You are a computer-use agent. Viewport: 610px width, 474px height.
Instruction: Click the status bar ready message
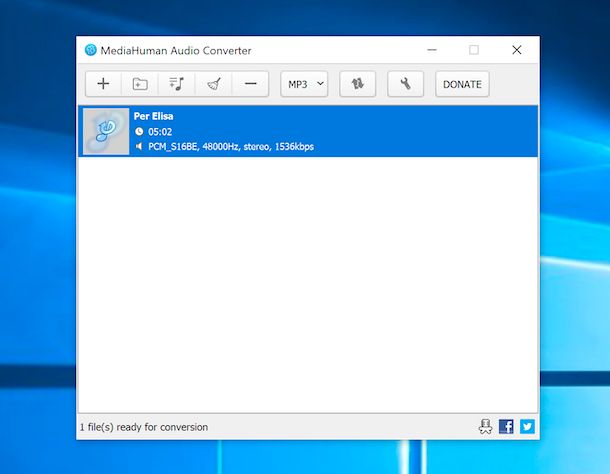(x=144, y=427)
